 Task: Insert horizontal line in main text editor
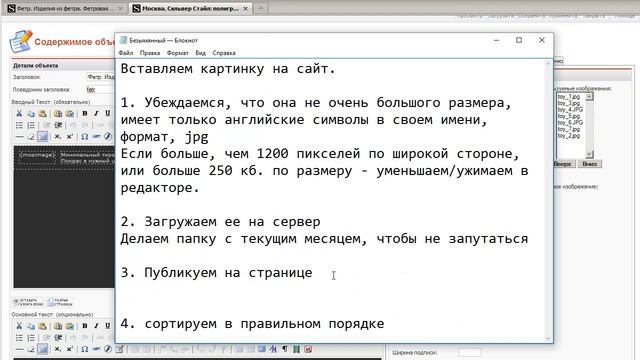pyautogui.click(x=19, y=349)
